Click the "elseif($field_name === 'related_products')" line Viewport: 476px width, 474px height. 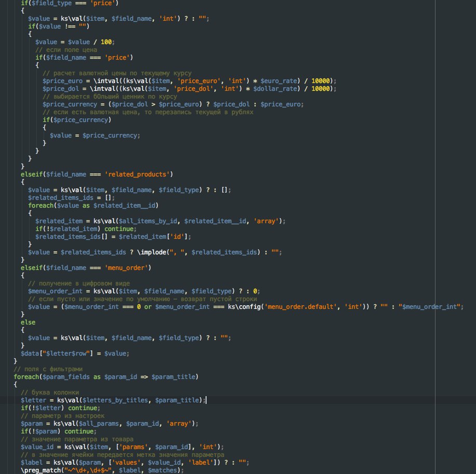tap(97, 174)
